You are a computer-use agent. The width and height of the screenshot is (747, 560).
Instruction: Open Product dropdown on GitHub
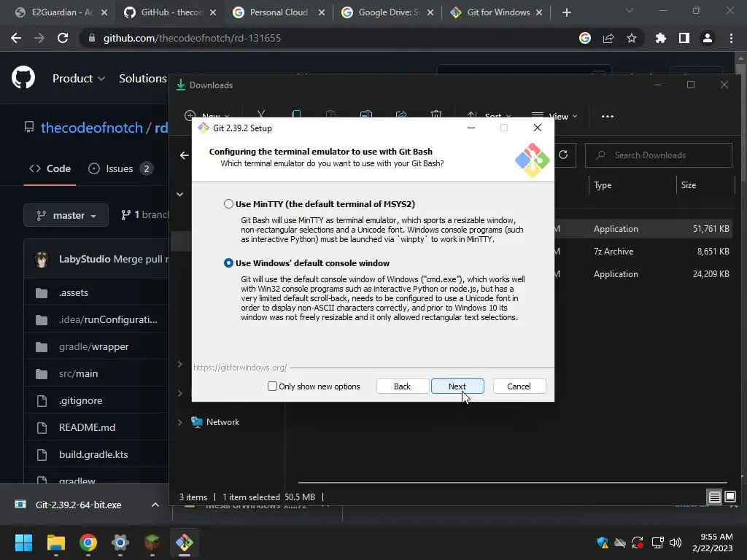[x=79, y=78]
